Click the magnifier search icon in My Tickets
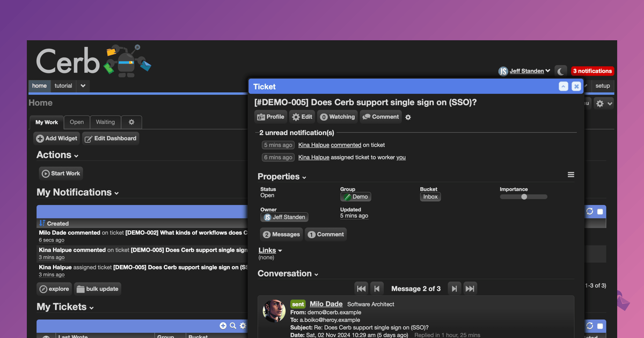This screenshot has width=644, height=338. [x=233, y=326]
